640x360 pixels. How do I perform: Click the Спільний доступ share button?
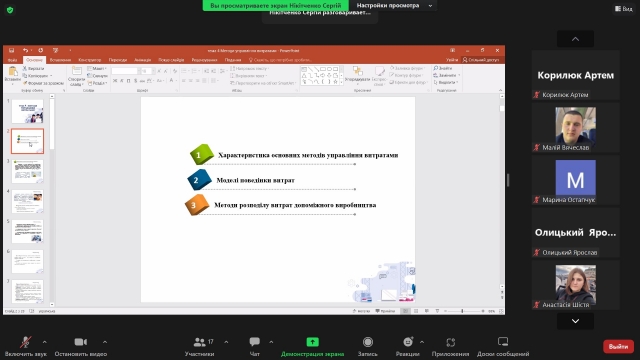pyautogui.click(x=481, y=60)
